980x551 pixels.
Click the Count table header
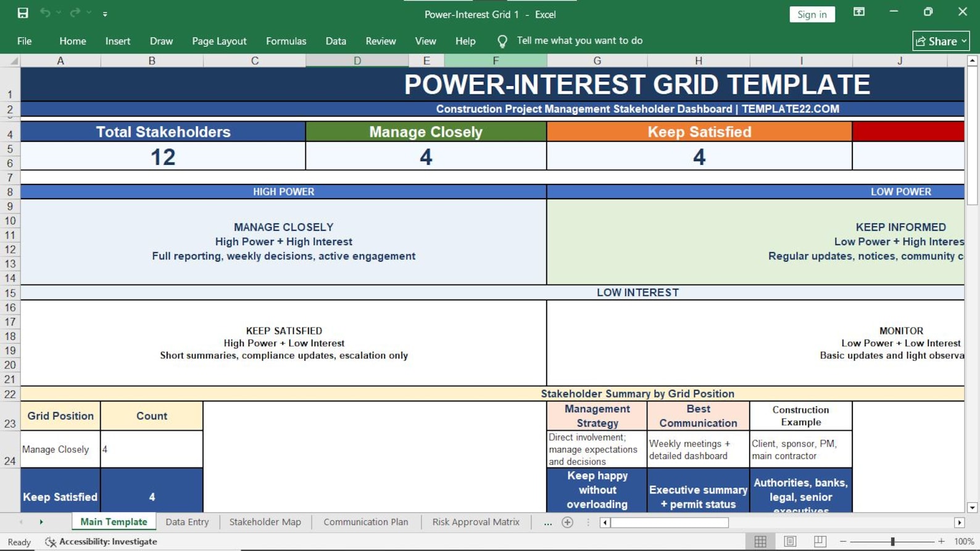[152, 416]
